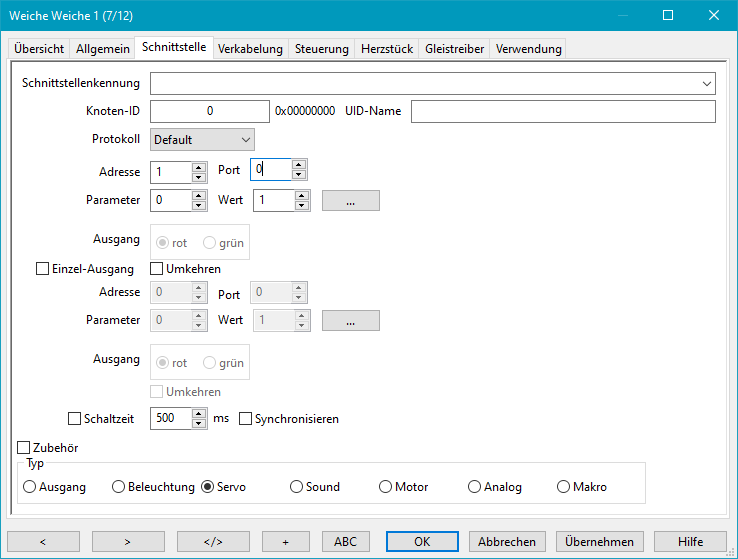
Task: Expand the Schnittstellenkennung combo box
Action: point(707,83)
